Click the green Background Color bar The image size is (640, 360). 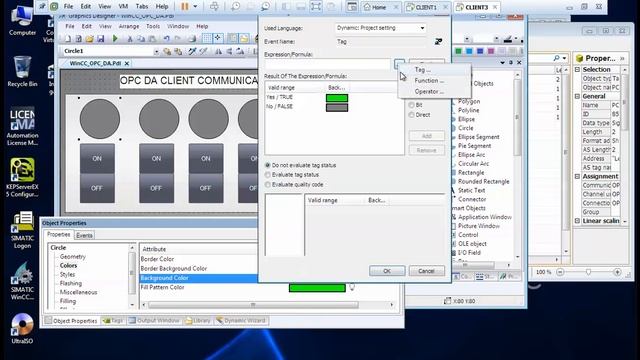[317, 288]
